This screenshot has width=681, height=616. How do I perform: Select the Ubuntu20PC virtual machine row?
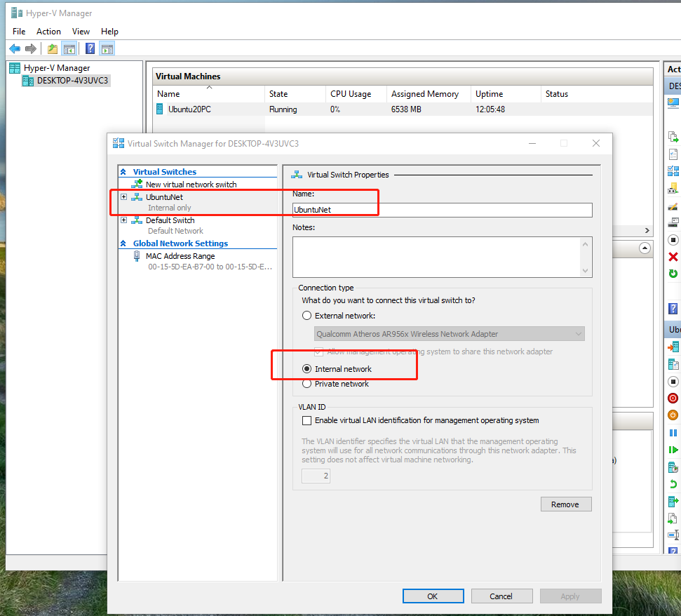(x=403, y=109)
